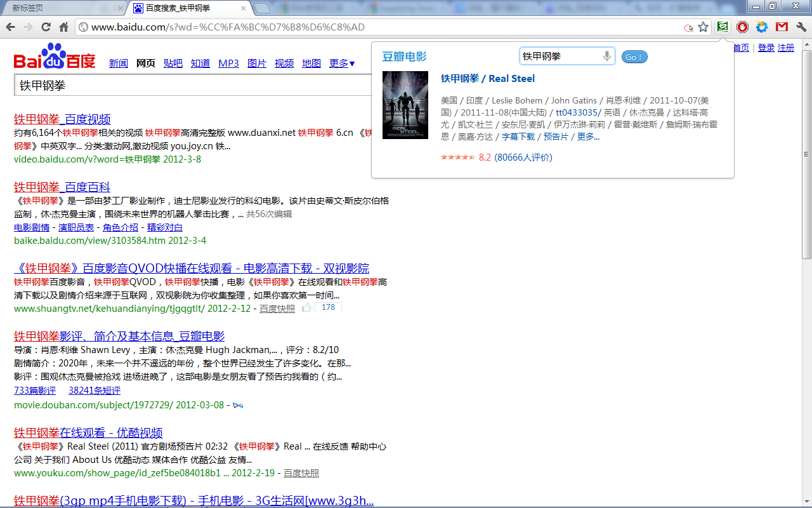812x508 pixels.
Task: Click the blue gear extension icon
Action: [762, 27]
